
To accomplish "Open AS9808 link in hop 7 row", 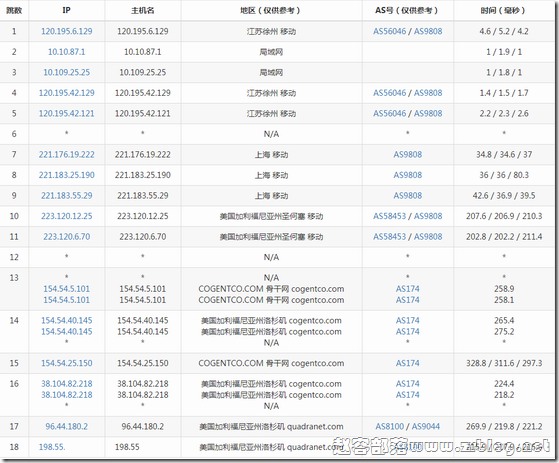I will click(407, 155).
